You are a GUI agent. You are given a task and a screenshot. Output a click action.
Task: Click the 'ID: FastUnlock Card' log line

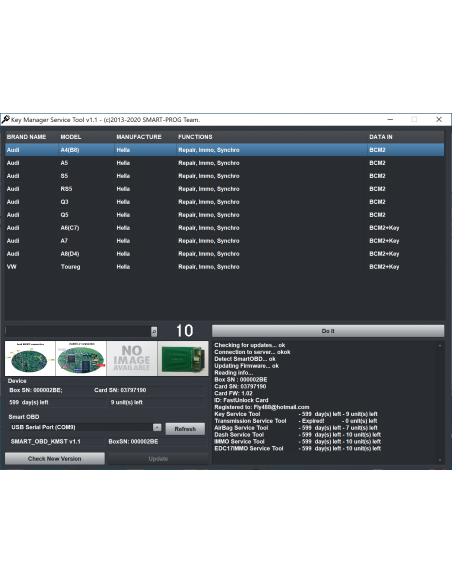point(241,400)
